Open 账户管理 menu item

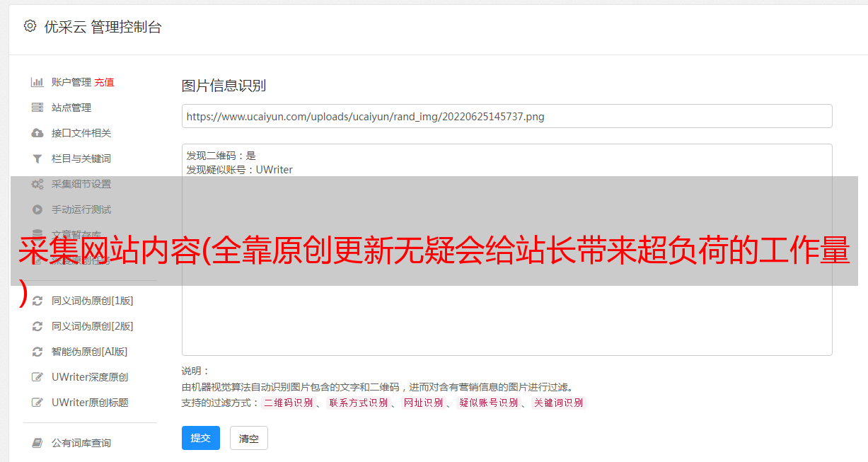[x=71, y=82]
